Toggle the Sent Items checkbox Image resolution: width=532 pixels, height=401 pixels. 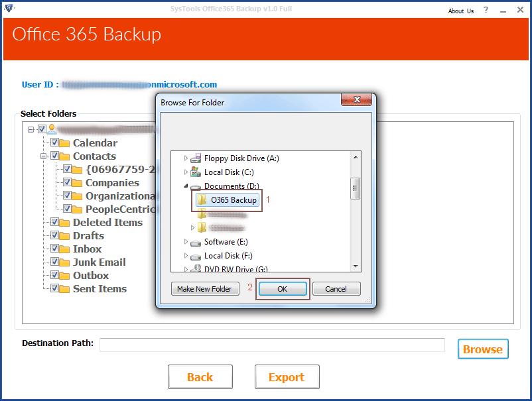[x=54, y=289]
